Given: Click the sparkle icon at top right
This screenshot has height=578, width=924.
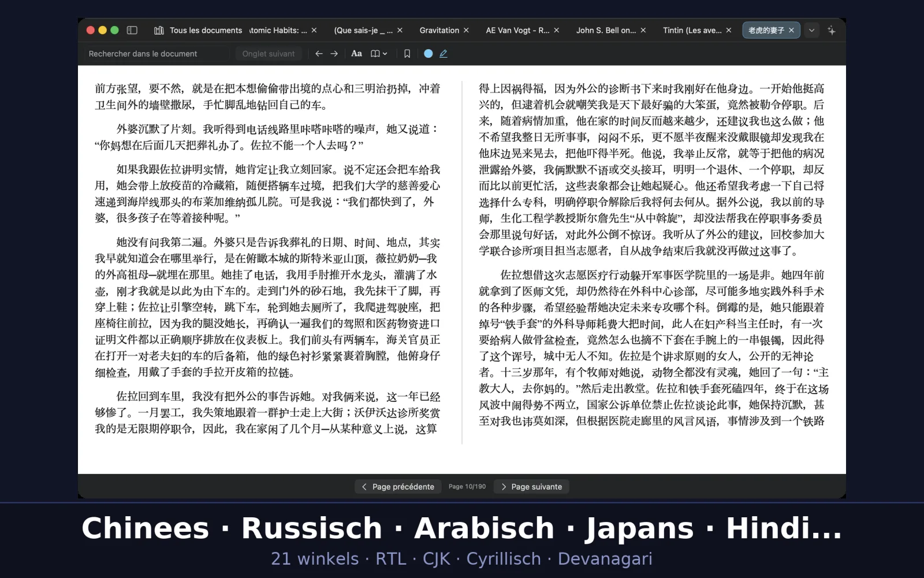Looking at the screenshot, I should [831, 30].
